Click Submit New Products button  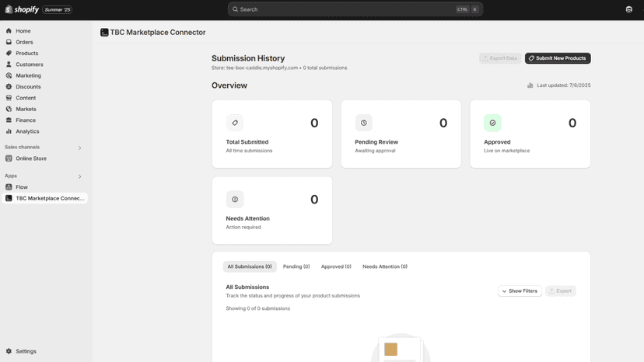558,58
